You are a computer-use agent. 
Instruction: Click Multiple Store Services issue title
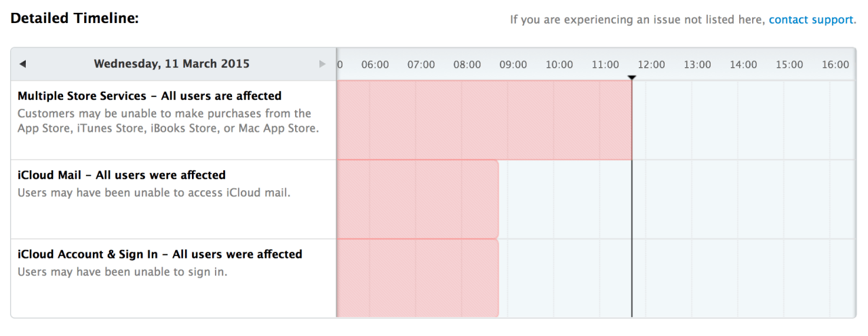[x=149, y=96]
